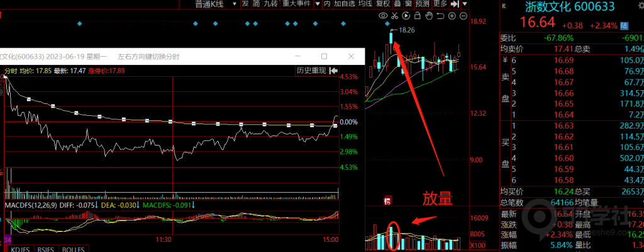Viewport: 644px width, 252px height.
Task: Click buy level 6 price 16.58
Action: tap(563, 180)
